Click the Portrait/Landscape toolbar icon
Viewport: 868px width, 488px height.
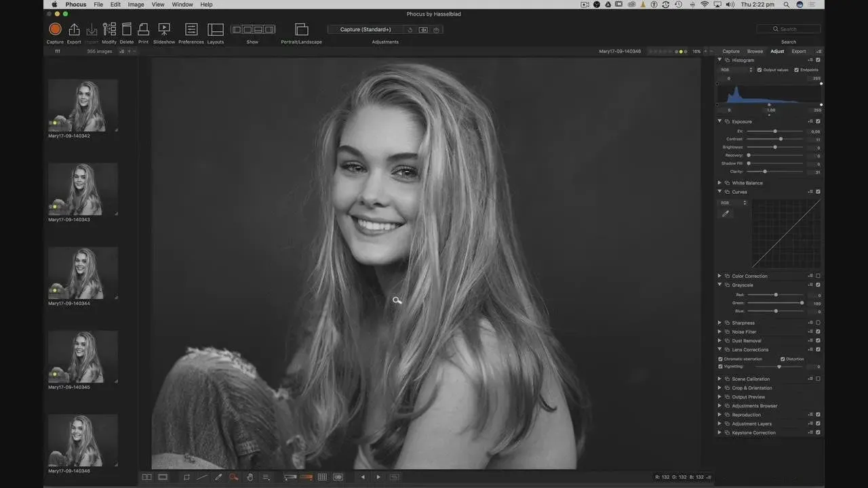[x=301, y=29]
